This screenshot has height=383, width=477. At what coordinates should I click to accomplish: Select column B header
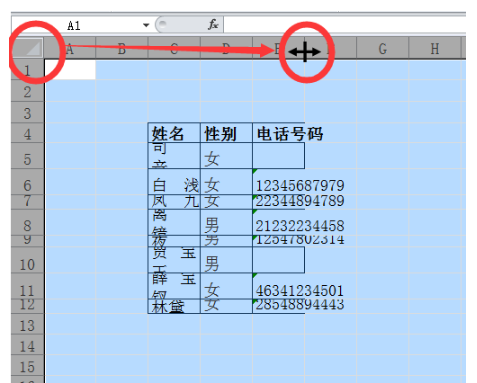coord(122,49)
